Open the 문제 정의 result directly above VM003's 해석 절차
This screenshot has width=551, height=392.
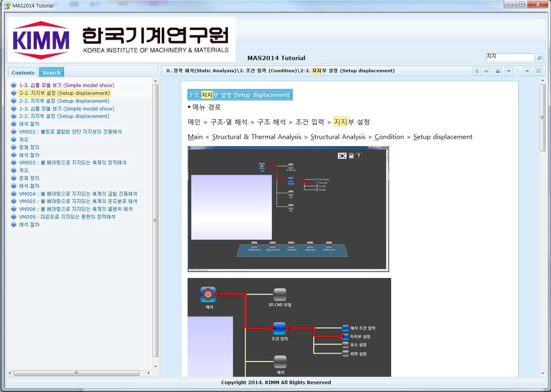(x=29, y=178)
